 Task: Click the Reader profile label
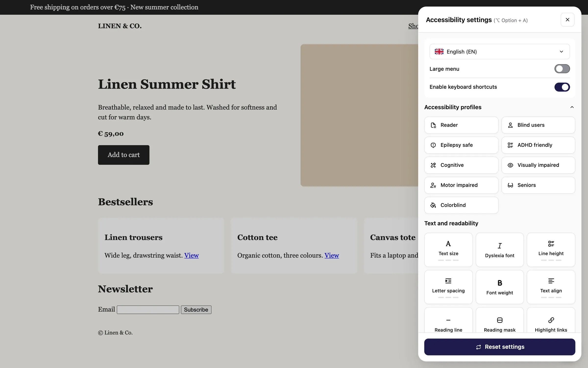(x=449, y=125)
